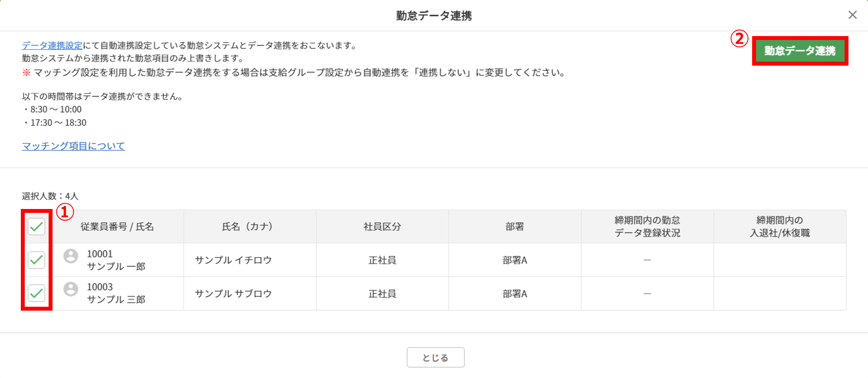
Task: Click the avatar icon for サンプル 三郎
Action: click(71, 289)
